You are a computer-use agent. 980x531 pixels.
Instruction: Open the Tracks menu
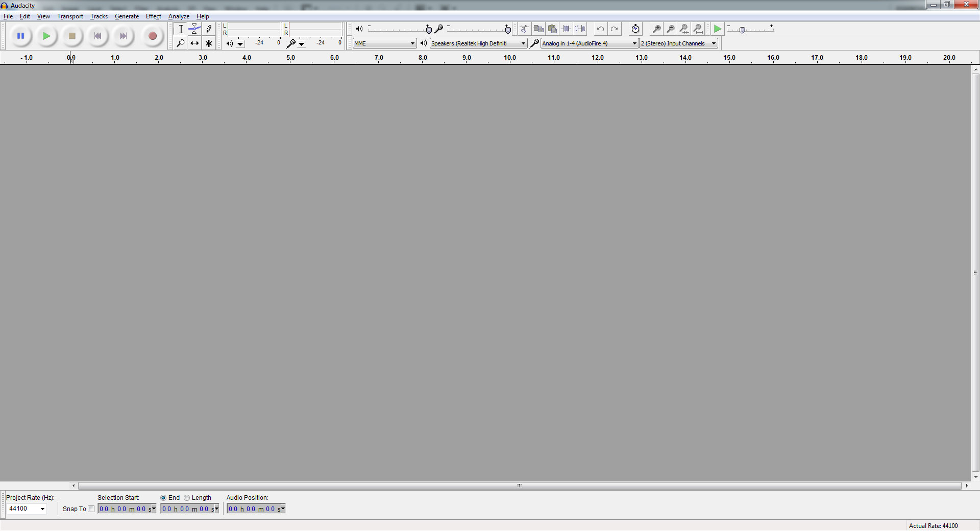pos(99,16)
